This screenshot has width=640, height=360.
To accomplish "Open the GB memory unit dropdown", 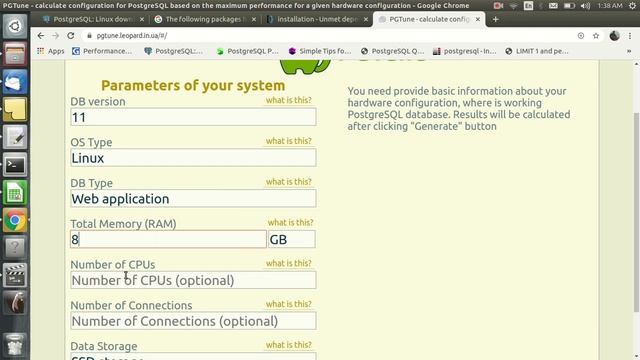I will pyautogui.click(x=291, y=239).
